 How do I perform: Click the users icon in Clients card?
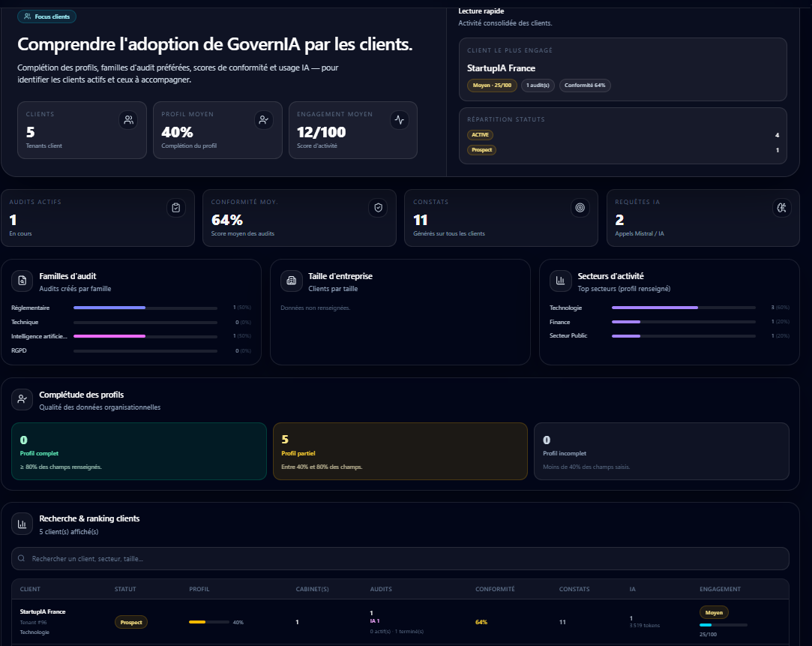[x=128, y=120]
